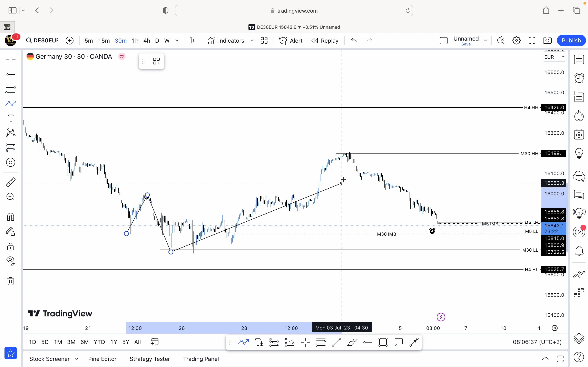This screenshot has width=588, height=367.
Task: Open chart settings gear
Action: [x=517, y=40]
